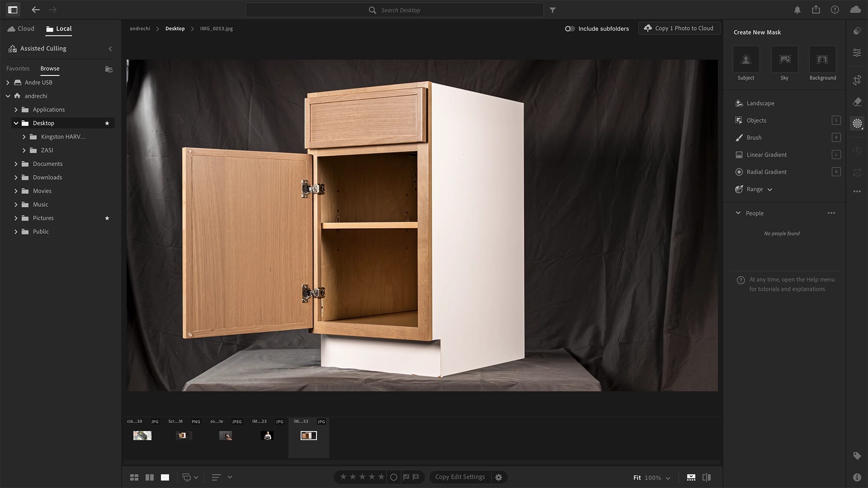Expand the Range mask options
The image size is (868, 488).
point(770,190)
